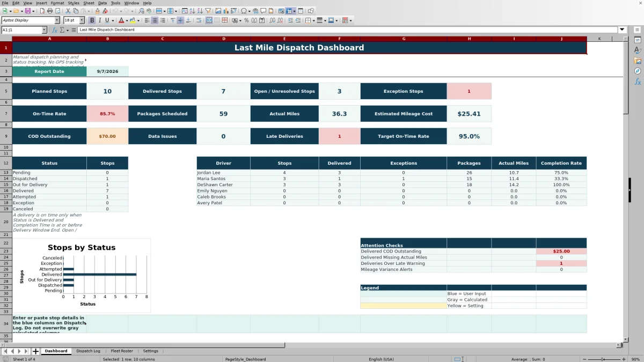
Task: Open the Borders dropdown arrow
Action: pyautogui.click(x=314, y=20)
